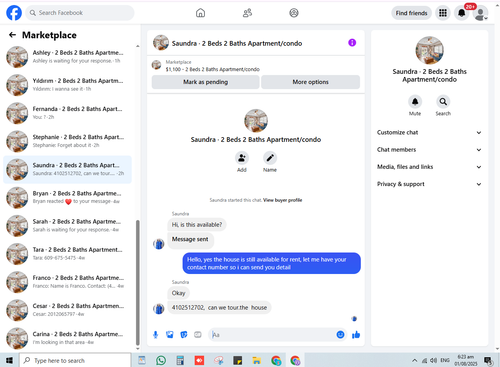
Task: Attach a photo with the image icon
Action: pyautogui.click(x=170, y=335)
